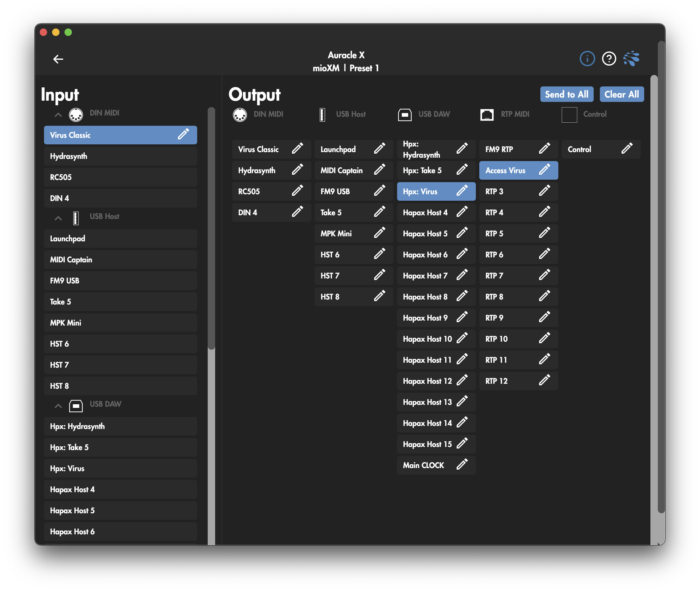700x591 pixels.
Task: Click the input list vertical scrollbar
Action: (x=211, y=228)
